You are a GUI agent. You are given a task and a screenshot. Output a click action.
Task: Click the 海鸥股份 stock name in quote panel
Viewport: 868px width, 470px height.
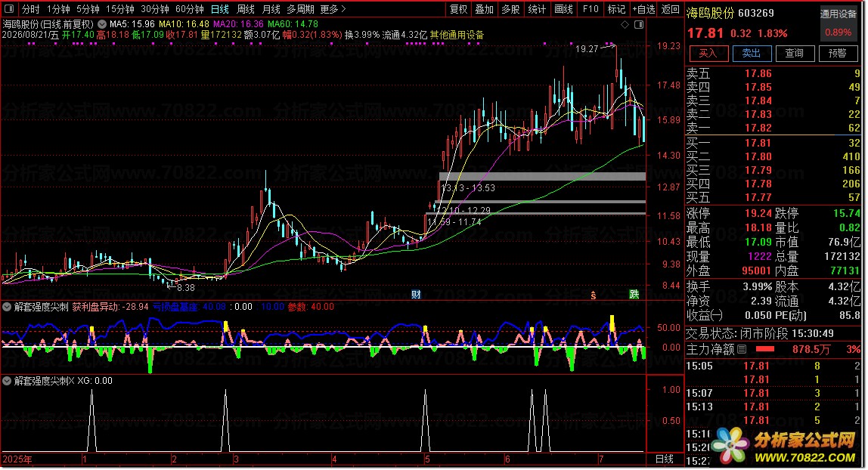point(710,13)
